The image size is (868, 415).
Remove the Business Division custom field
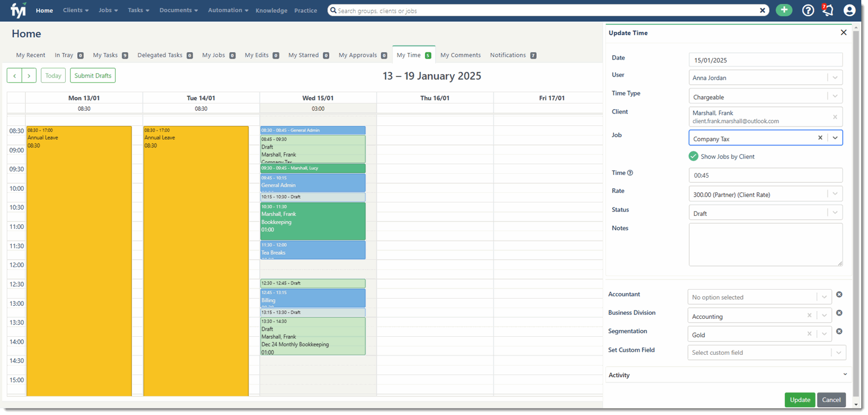point(839,313)
